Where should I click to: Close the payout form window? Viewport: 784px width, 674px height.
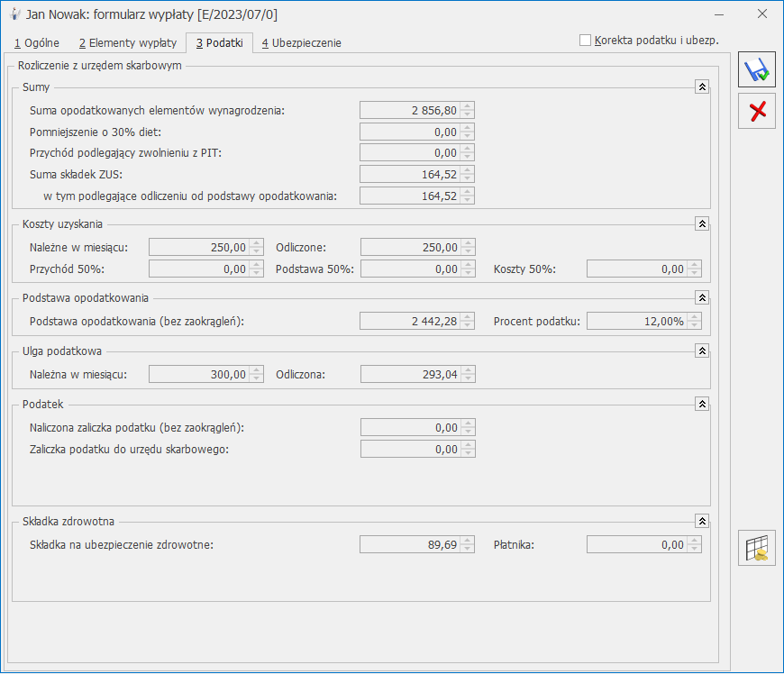762,14
